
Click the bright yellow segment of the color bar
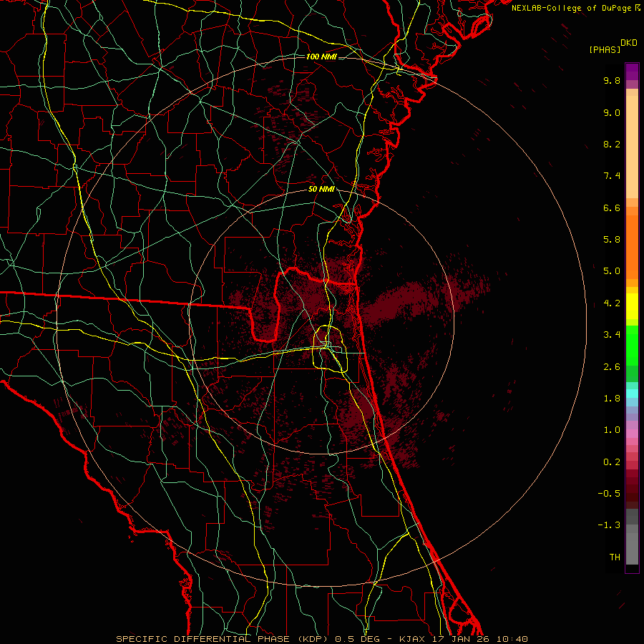632,306
